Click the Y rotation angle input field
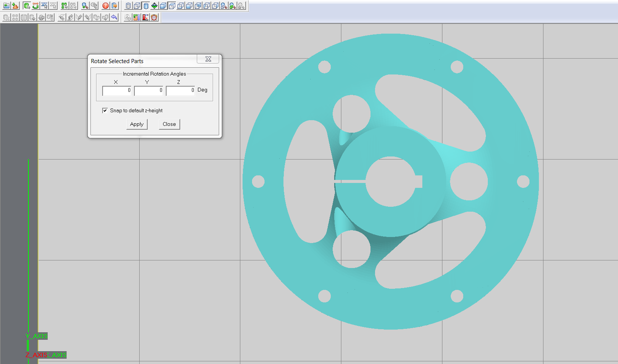Screen dimensions: 618x364 click(149, 91)
